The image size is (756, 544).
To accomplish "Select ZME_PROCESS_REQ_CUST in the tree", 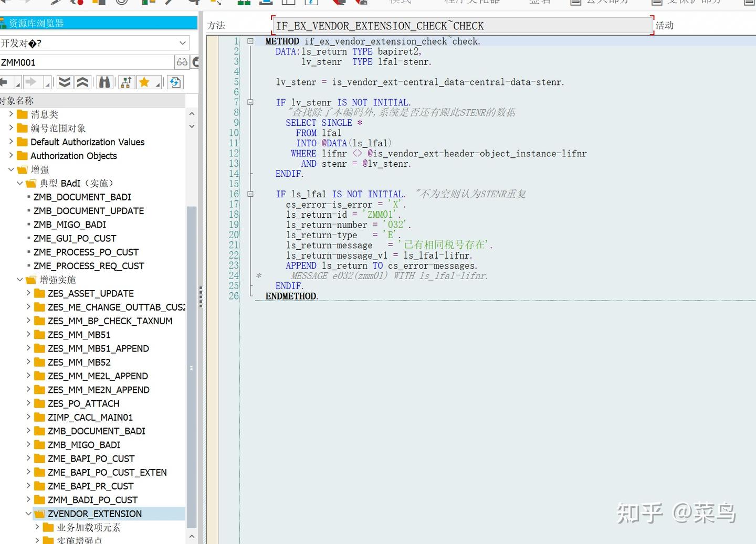I will click(89, 266).
